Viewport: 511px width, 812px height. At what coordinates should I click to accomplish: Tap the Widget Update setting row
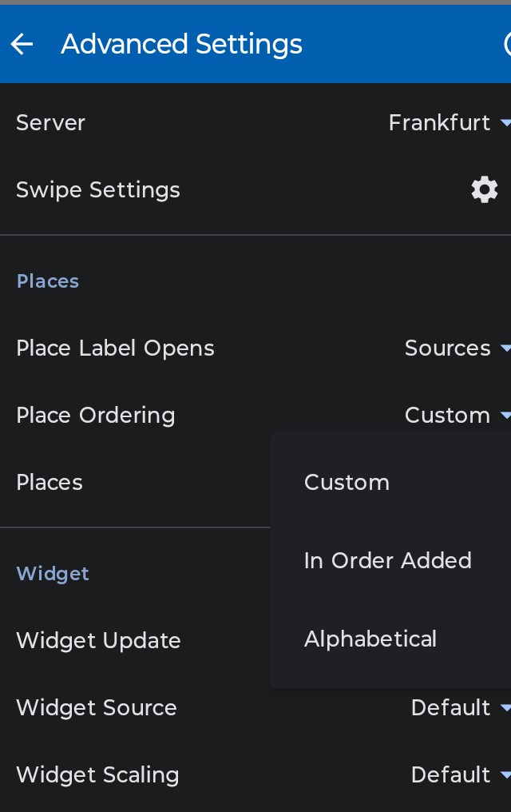(98, 641)
